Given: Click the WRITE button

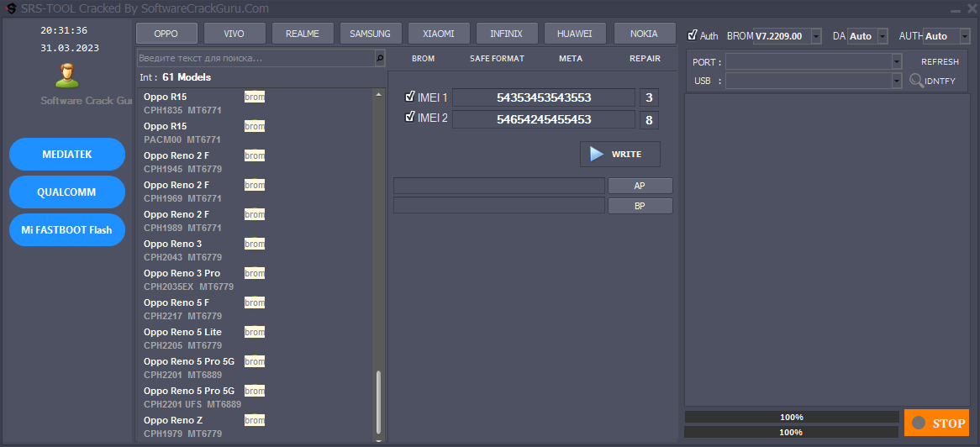Looking at the screenshot, I should tap(620, 154).
